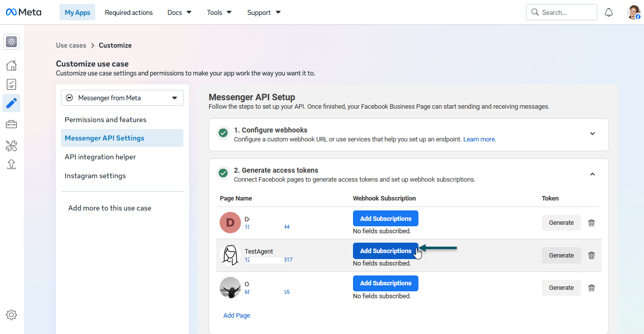Image resolution: width=644 pixels, height=334 pixels.
Task: Open the checklist icon in sidebar
Action: (x=11, y=84)
